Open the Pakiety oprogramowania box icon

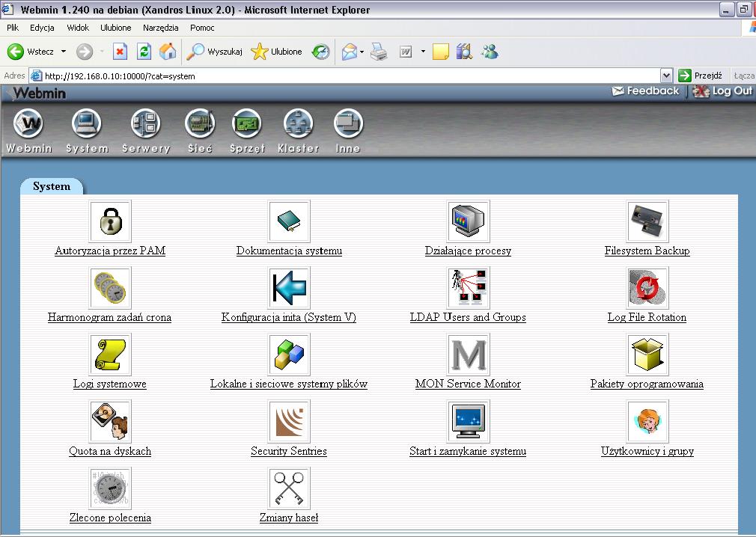point(647,355)
